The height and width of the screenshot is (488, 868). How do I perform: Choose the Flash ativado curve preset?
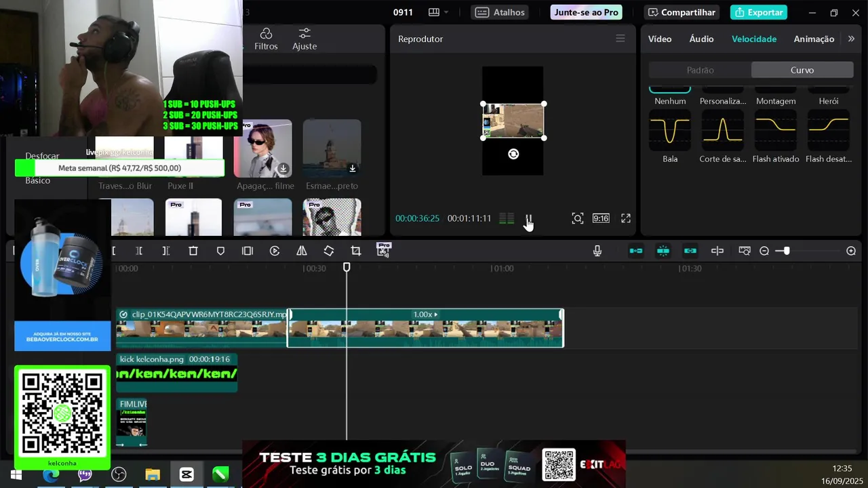coord(776,130)
